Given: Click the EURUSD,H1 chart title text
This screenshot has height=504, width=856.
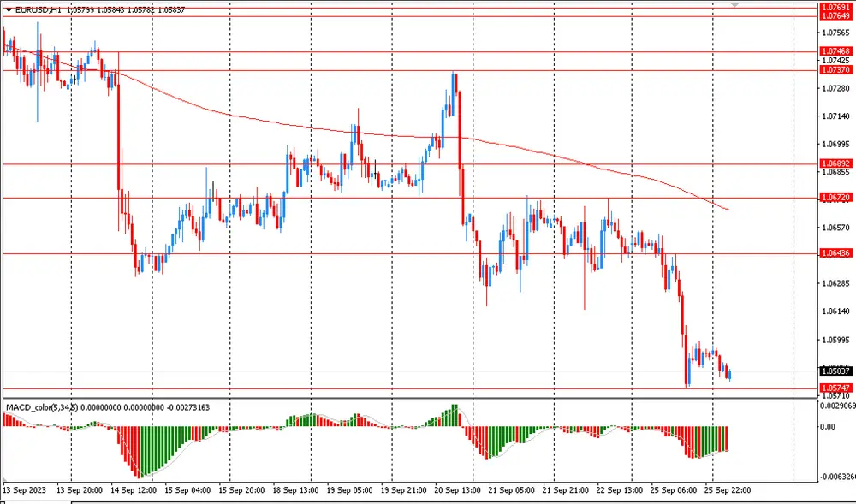Looking at the screenshot, I should point(39,10).
